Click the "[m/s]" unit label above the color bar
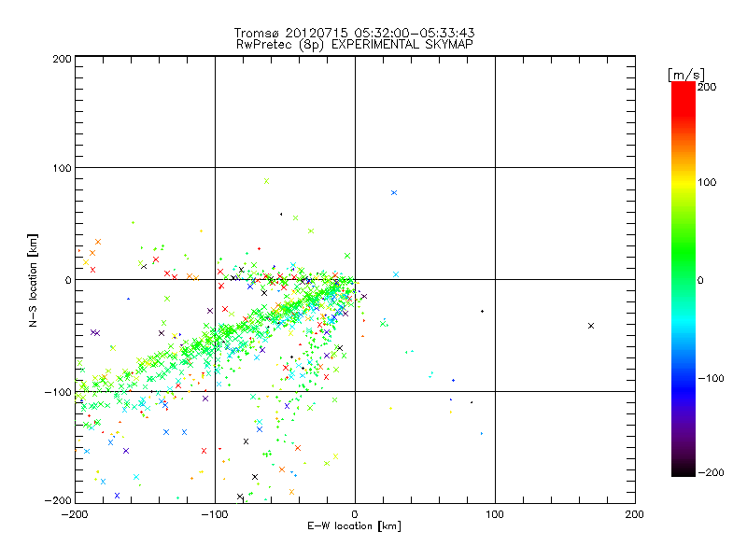 coord(685,75)
